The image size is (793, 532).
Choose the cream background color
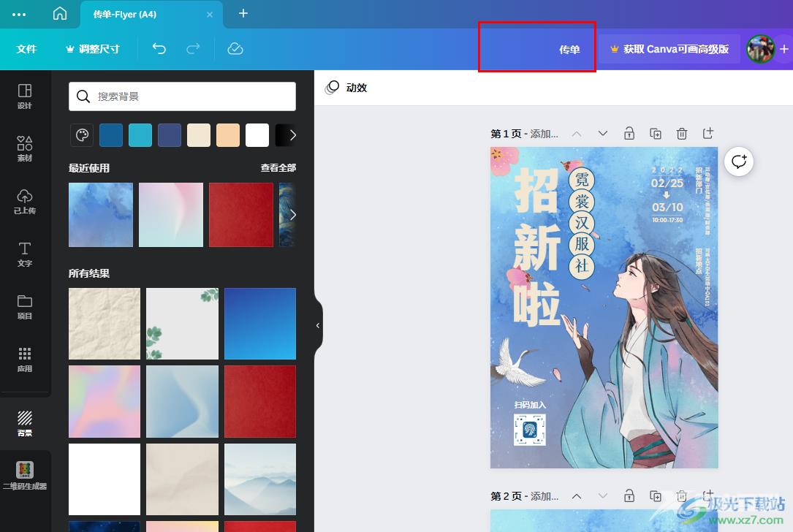pos(199,135)
